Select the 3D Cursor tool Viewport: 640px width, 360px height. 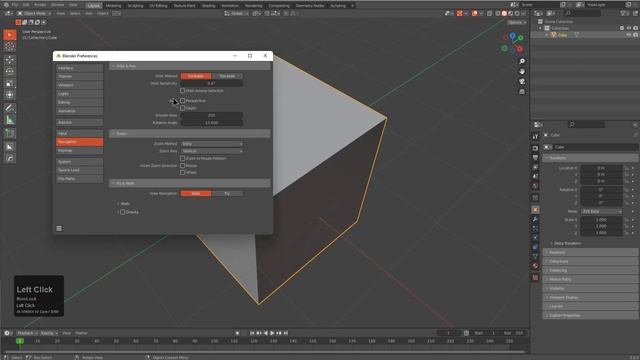(x=10, y=46)
